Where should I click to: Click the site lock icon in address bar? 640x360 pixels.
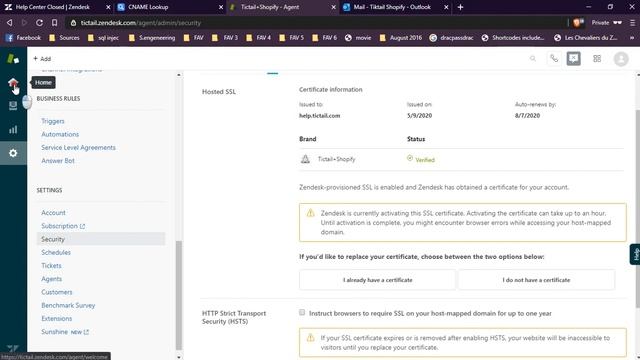coord(73,23)
